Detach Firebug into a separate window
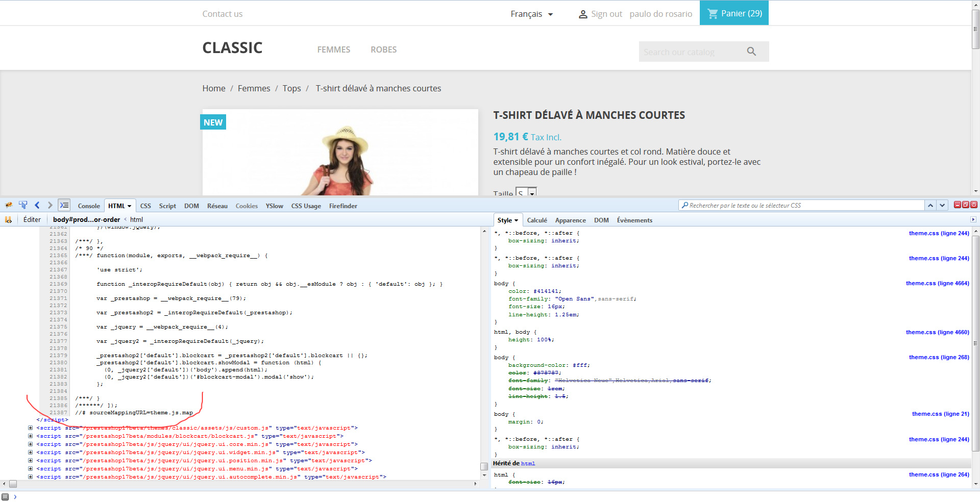Image resolution: width=980 pixels, height=502 pixels. [x=966, y=205]
